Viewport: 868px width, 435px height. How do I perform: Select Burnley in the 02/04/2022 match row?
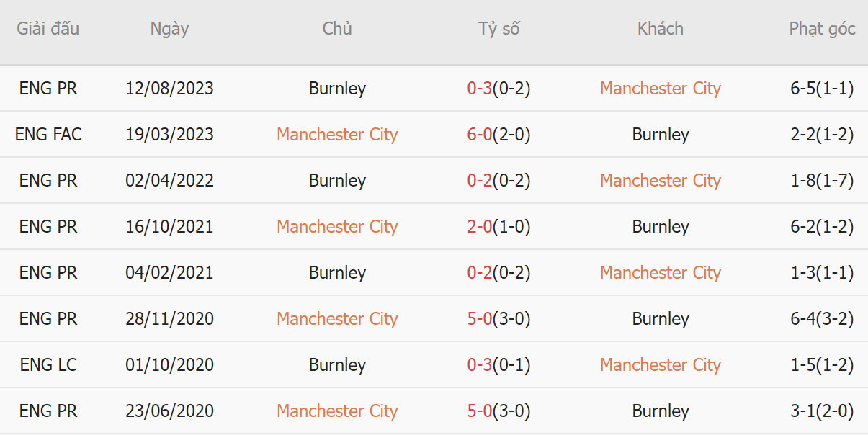(337, 181)
